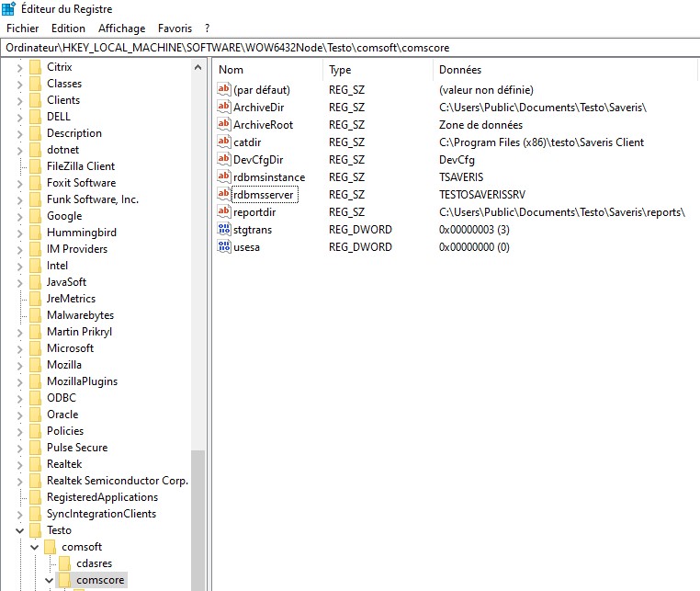Click the string icon beside rdbmsinstance
The image size is (700, 591).
[x=224, y=177]
